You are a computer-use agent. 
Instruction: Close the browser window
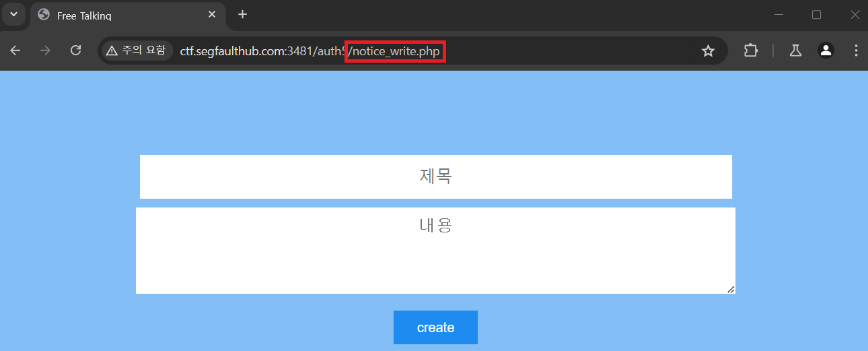pos(854,14)
